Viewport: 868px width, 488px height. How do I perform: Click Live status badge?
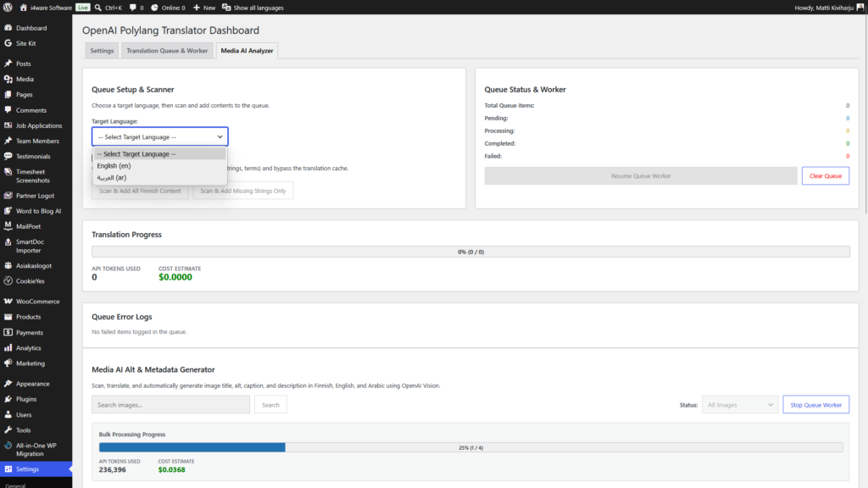83,7
